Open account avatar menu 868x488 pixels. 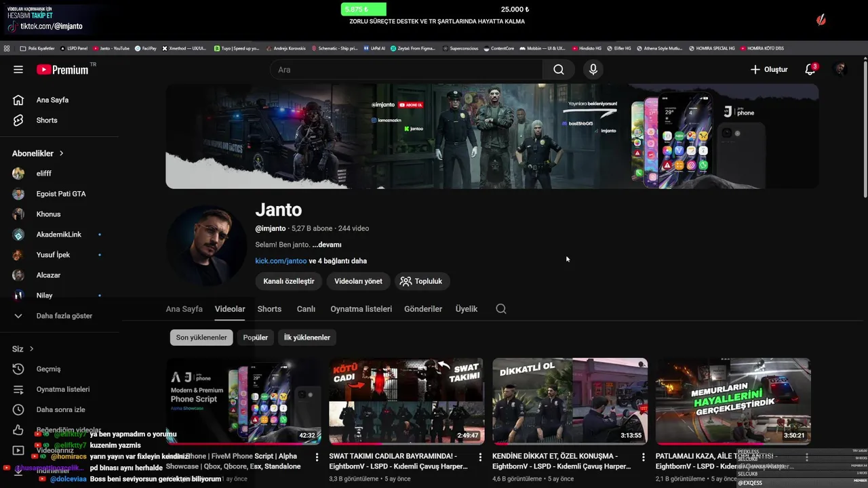(840, 70)
